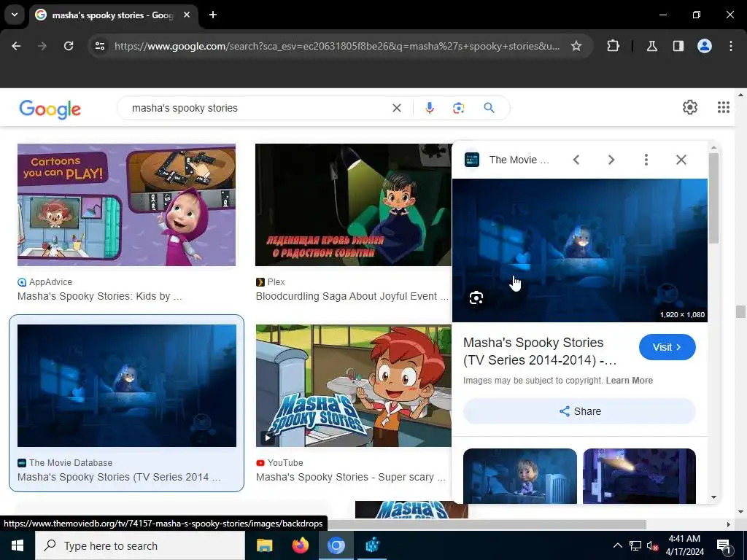Click the Plex source label
Image resolution: width=747 pixels, height=560 pixels.
271,282
